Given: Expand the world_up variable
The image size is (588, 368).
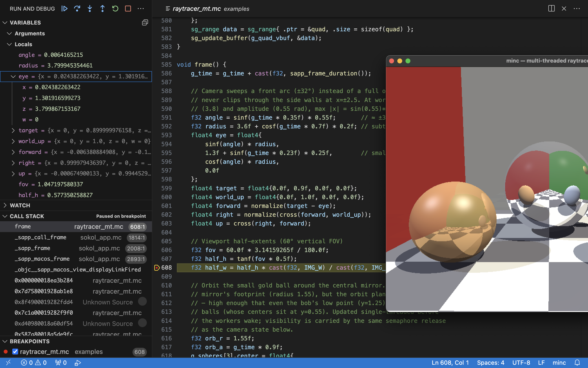Looking at the screenshot, I should point(13,141).
